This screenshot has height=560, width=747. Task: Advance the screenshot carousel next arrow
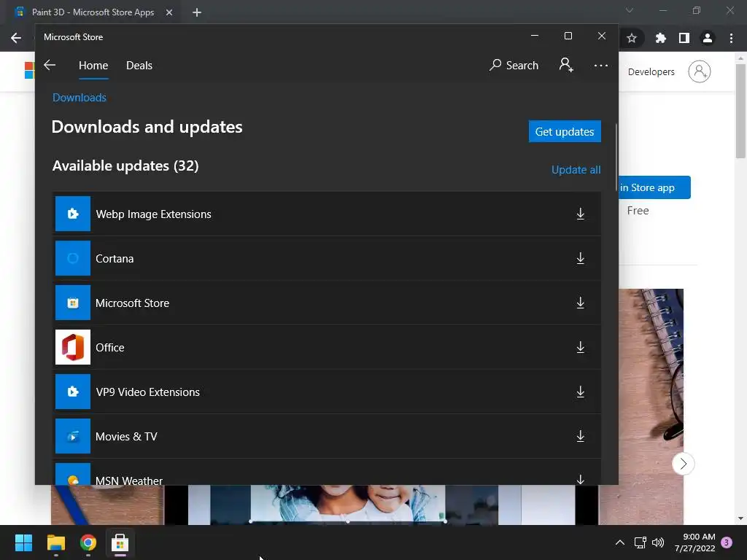pyautogui.click(x=683, y=463)
